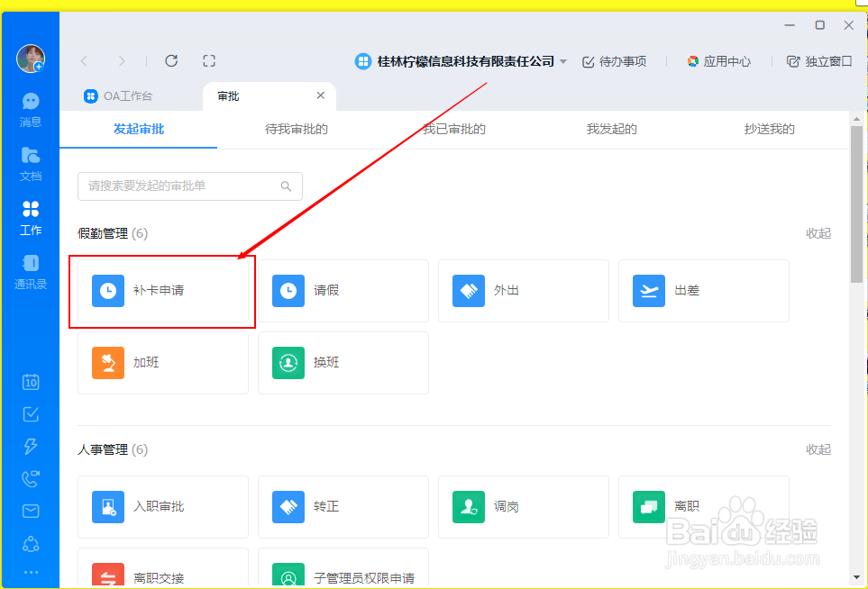Switch to the 待我审批的 tab
868x589 pixels.
point(296,129)
